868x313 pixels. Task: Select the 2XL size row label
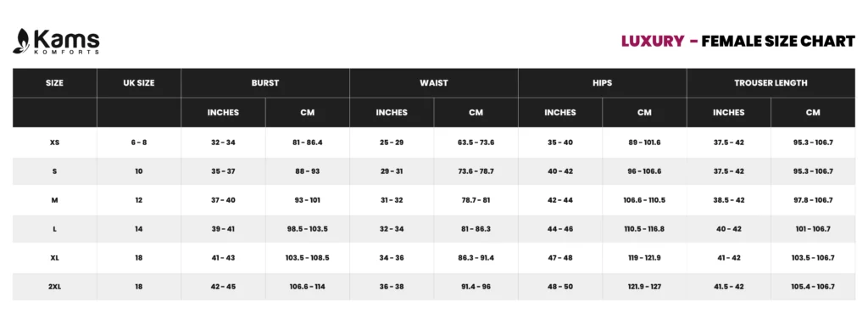pos(55,287)
